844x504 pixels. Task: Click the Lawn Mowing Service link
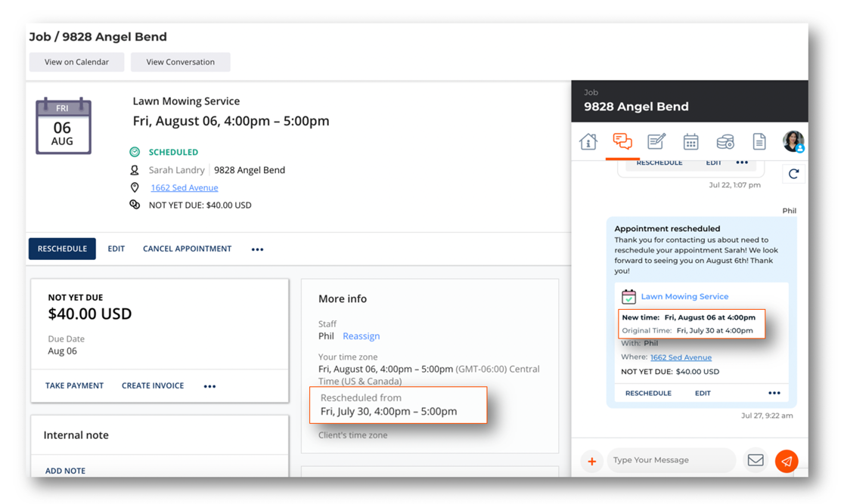coord(684,297)
